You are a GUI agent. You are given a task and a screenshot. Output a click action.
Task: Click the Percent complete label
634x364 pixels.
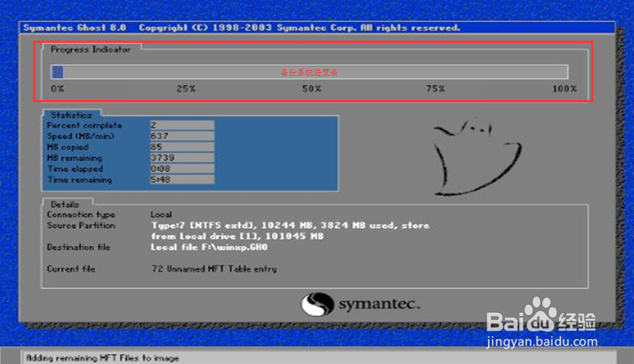pyautogui.click(x=84, y=126)
